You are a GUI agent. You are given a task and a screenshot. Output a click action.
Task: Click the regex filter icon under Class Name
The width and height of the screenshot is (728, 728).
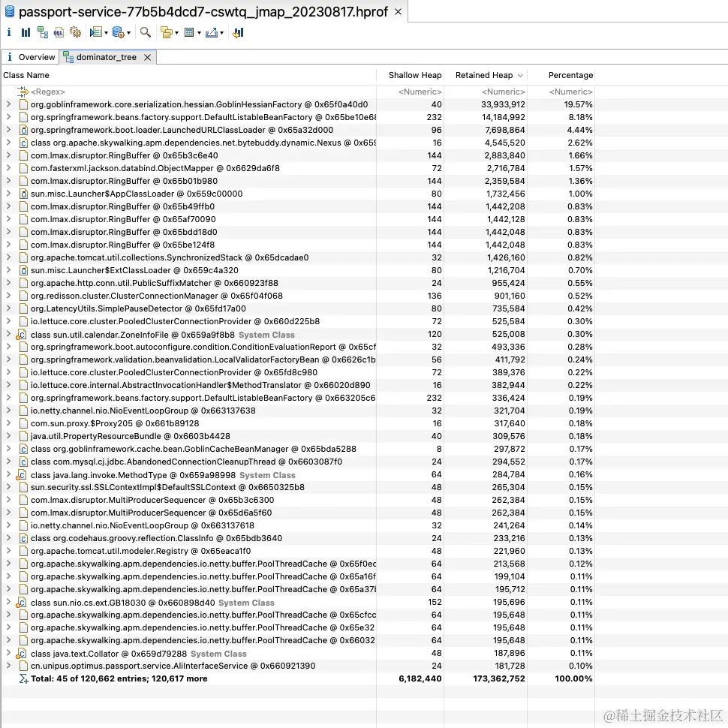click(x=23, y=92)
